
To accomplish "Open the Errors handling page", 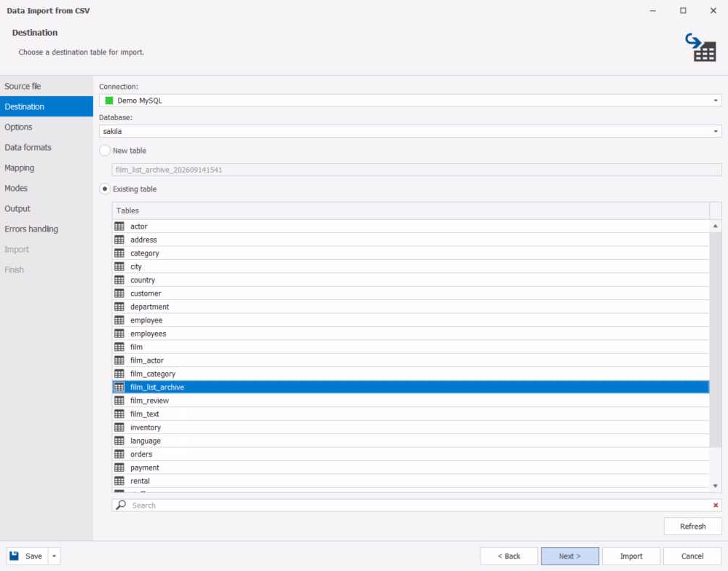I will (x=47, y=229).
